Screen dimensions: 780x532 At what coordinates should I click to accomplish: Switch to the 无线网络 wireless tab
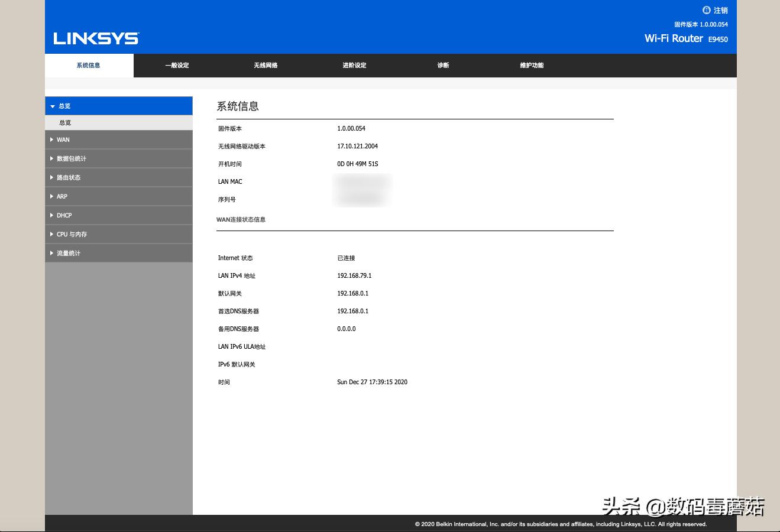(x=266, y=66)
